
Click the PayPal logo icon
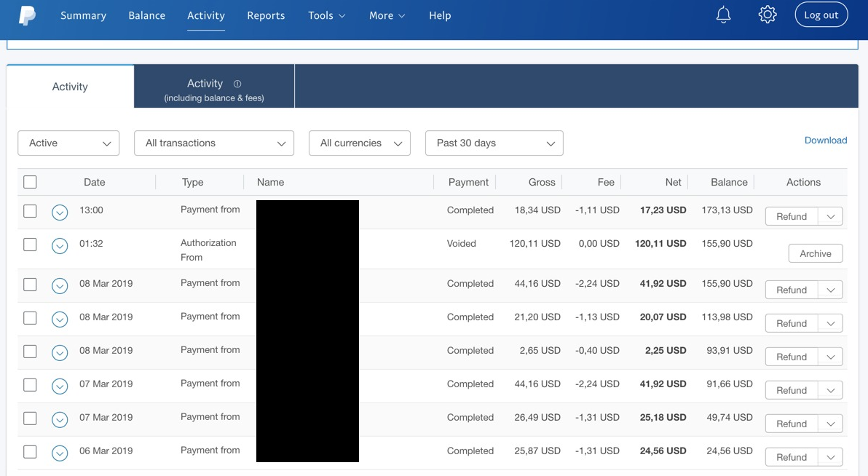pos(26,15)
